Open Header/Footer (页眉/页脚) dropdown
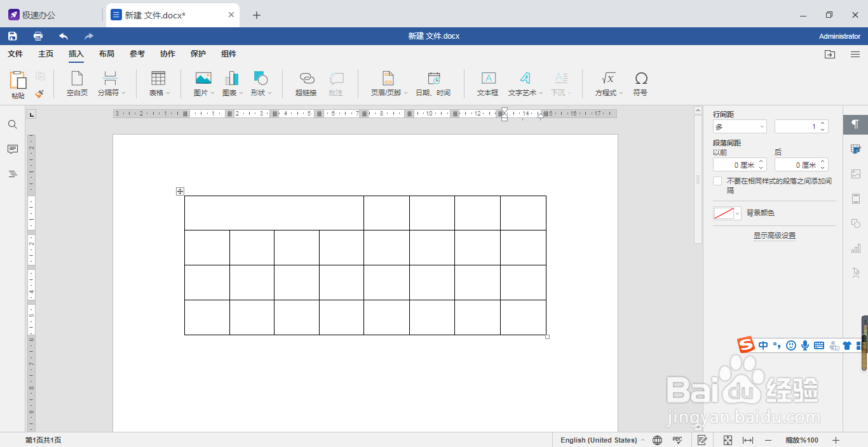Viewport: 868px width, 447px height. click(388, 84)
